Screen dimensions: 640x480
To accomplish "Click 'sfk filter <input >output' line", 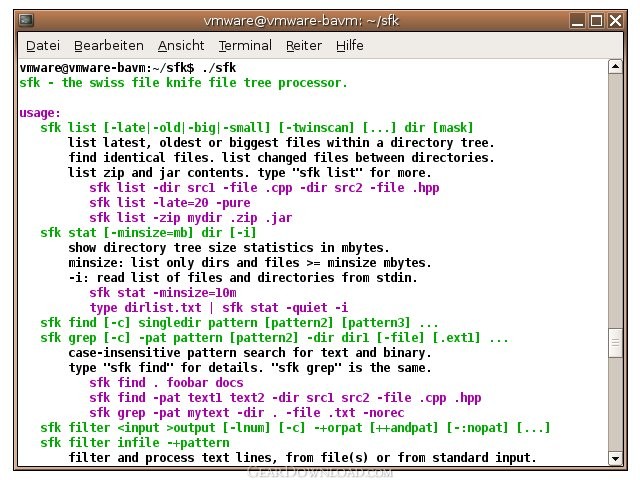I will pyautogui.click(x=295, y=428).
